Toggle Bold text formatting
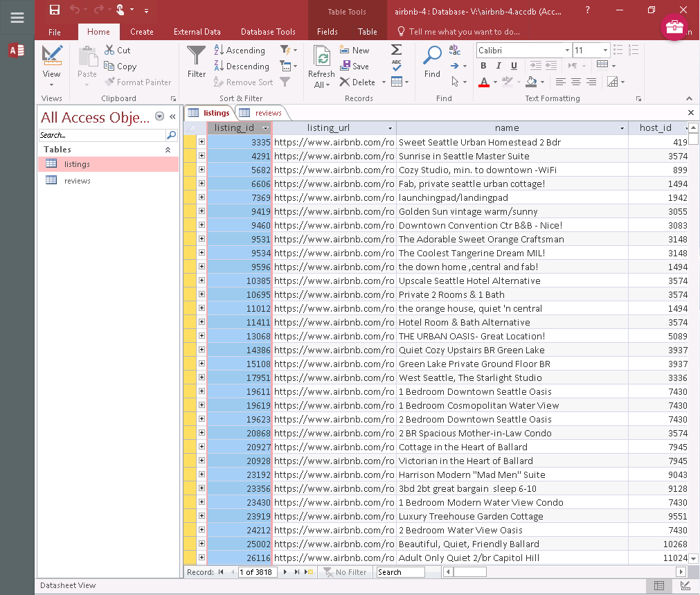Image resolution: width=700 pixels, height=595 pixels. 483,66
